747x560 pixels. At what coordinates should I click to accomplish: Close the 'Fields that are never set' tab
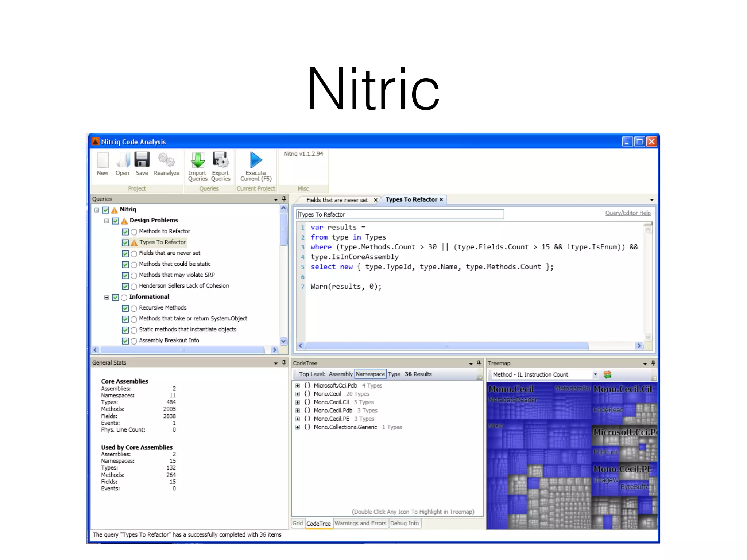[375, 200]
